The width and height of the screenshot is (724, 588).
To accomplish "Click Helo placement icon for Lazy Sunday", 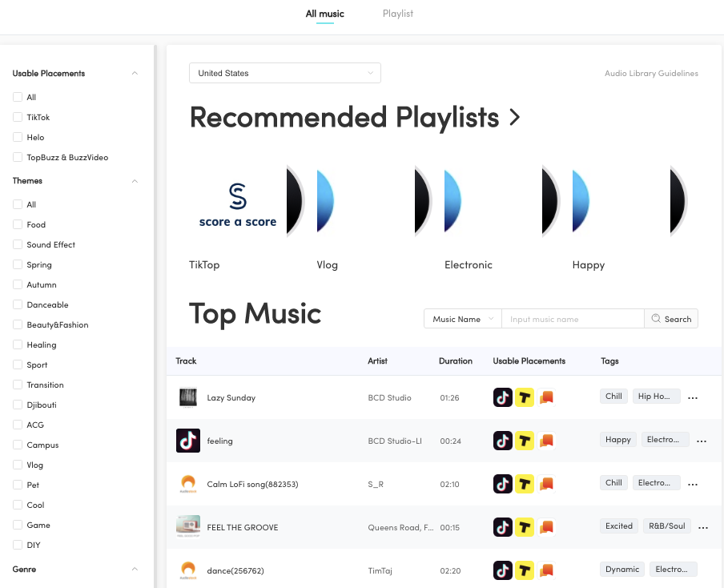I will point(546,397).
